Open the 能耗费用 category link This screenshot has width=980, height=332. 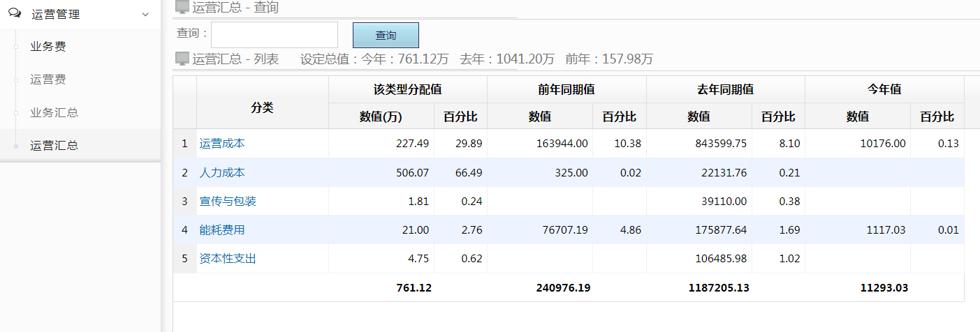pyautogui.click(x=222, y=229)
